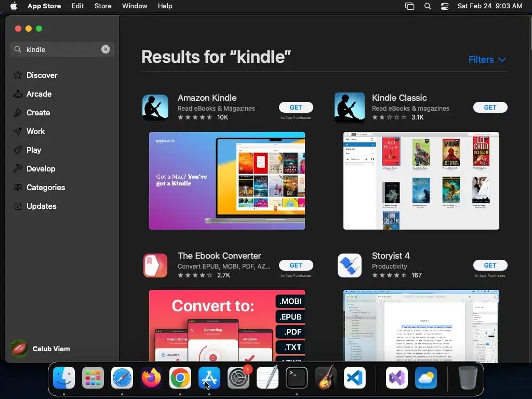Screen dimensions: 532x399
Task: Launch Firefox from the dock
Action: pyautogui.click(x=151, y=378)
